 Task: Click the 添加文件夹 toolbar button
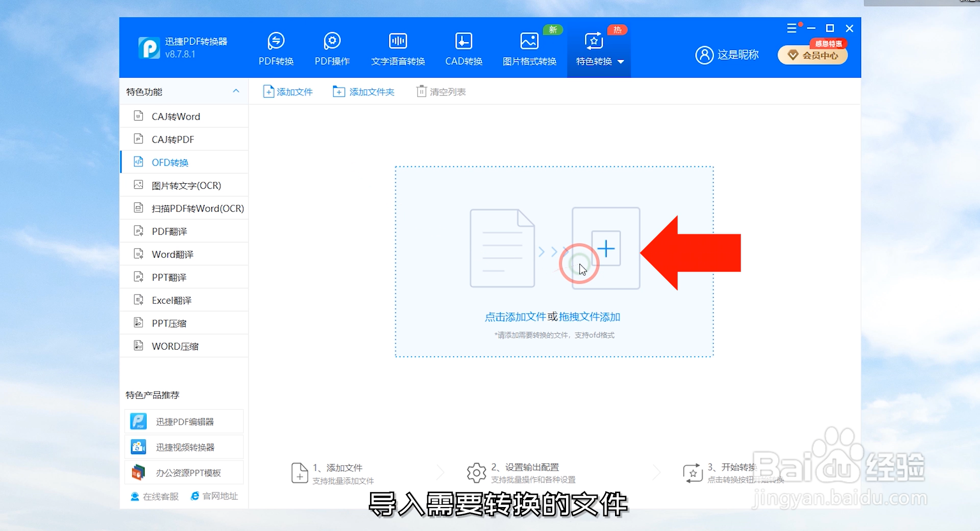pyautogui.click(x=364, y=91)
